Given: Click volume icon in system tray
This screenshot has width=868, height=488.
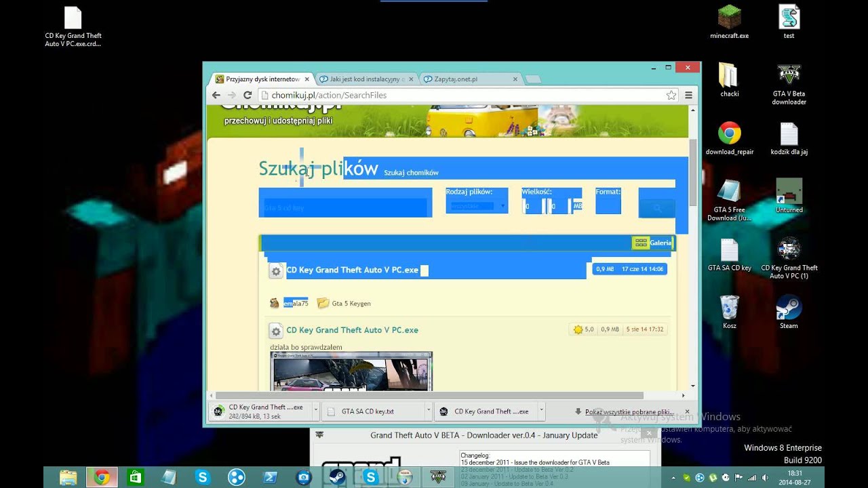Looking at the screenshot, I should (x=765, y=477).
